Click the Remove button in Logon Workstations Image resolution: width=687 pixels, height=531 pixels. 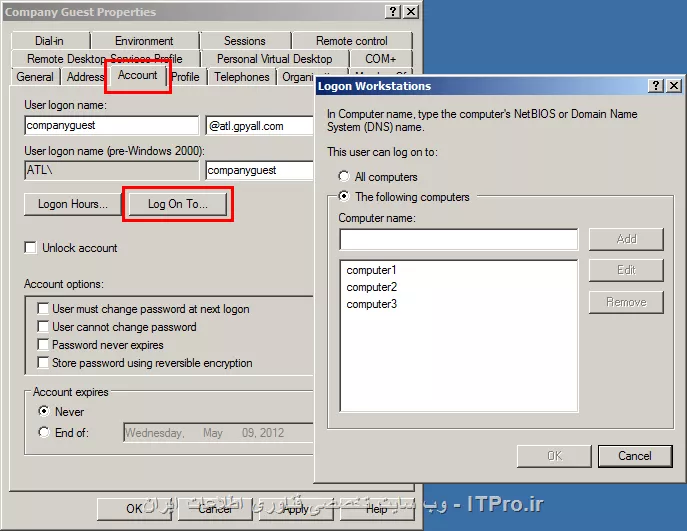[626, 302]
